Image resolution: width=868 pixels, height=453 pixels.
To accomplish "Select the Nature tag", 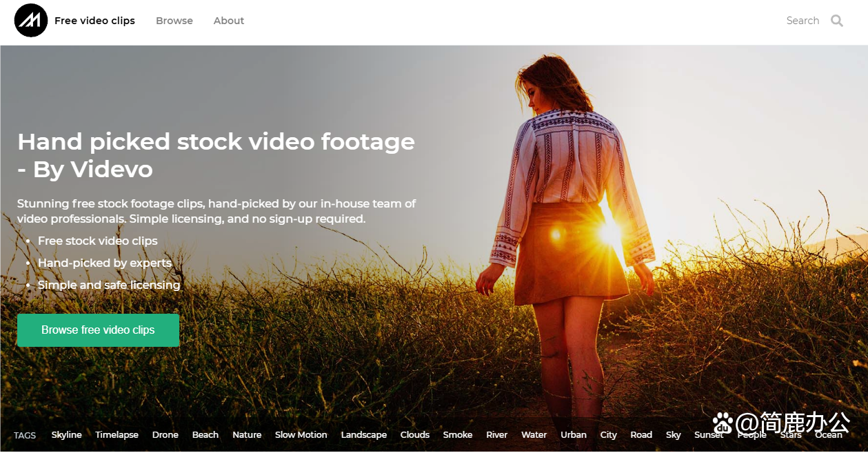I will point(247,435).
